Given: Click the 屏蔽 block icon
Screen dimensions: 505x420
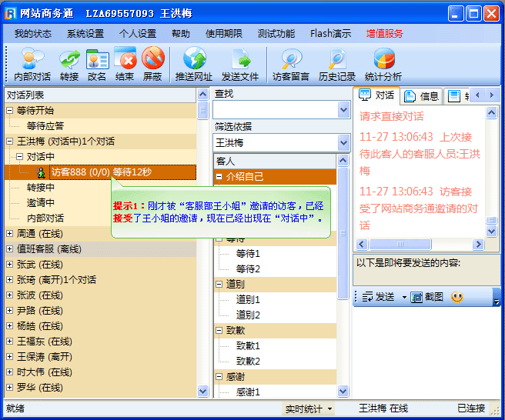Looking at the screenshot, I should [x=152, y=60].
